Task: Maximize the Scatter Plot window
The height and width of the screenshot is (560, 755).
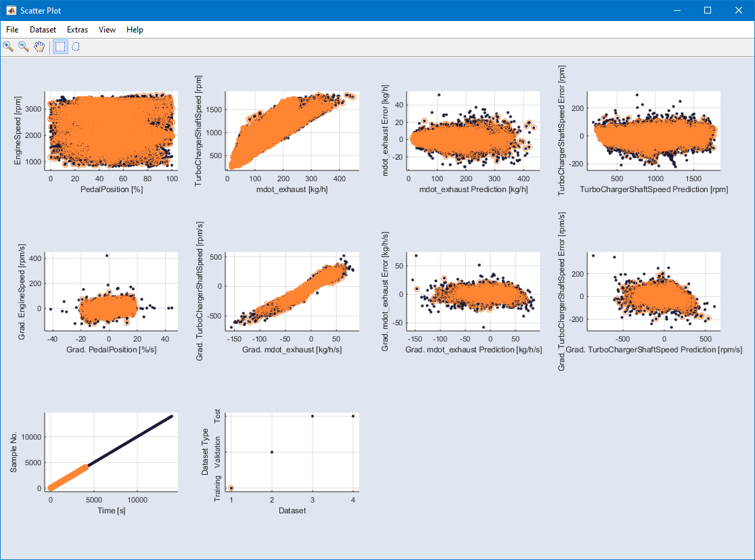Action: pyautogui.click(x=708, y=10)
